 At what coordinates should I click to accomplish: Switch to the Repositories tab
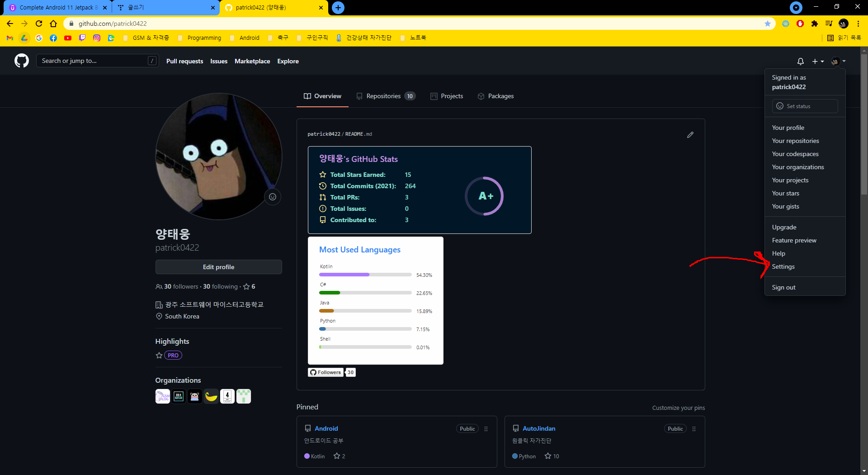pyautogui.click(x=386, y=96)
